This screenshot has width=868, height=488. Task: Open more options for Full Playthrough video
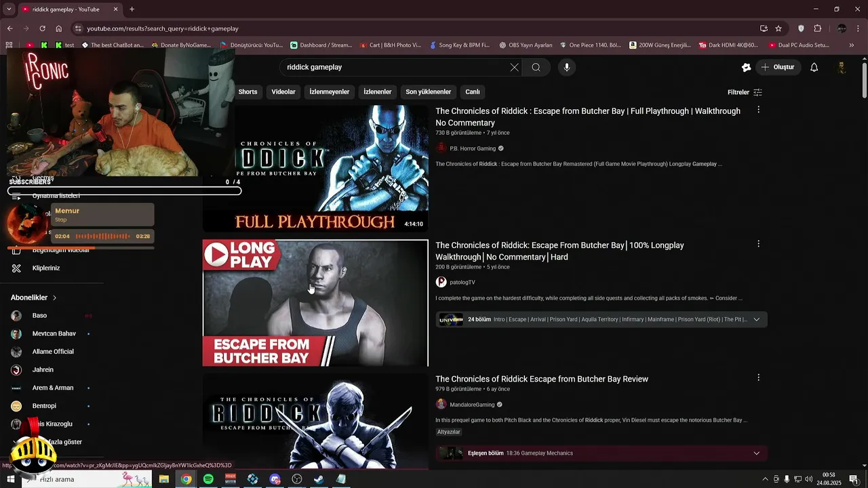pos(758,110)
